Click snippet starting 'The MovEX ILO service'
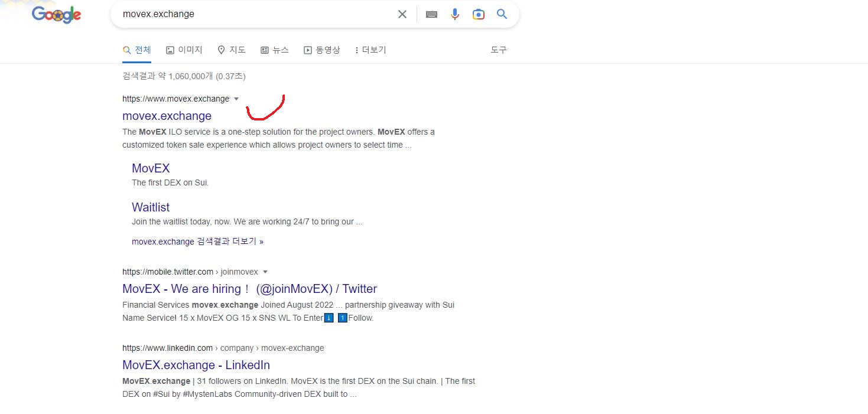 click(279, 138)
